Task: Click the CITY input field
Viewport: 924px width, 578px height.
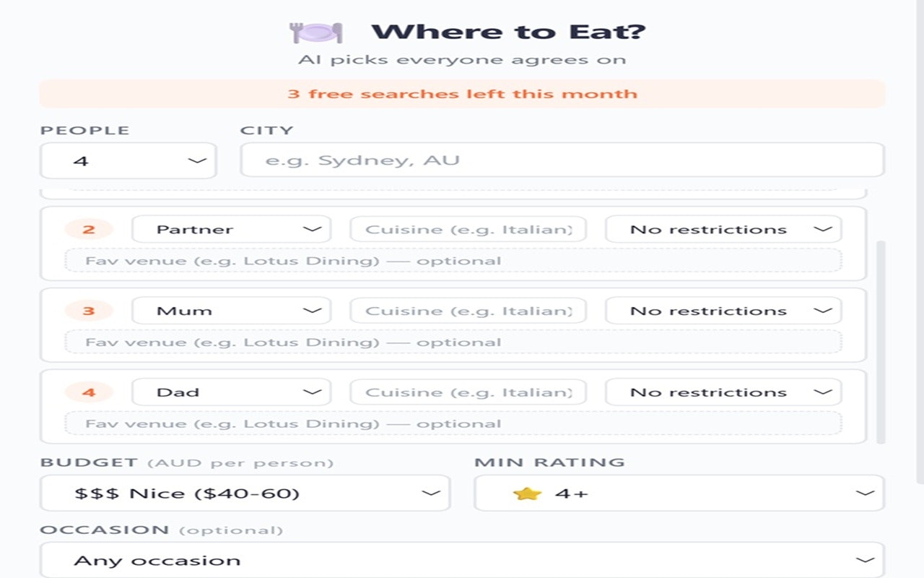Action: coord(561,160)
